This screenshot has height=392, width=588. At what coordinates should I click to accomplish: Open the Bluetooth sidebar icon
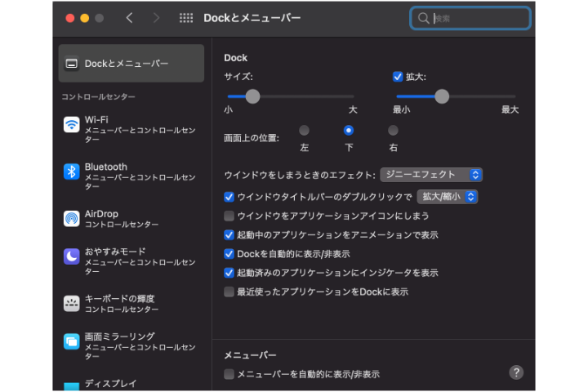71,171
